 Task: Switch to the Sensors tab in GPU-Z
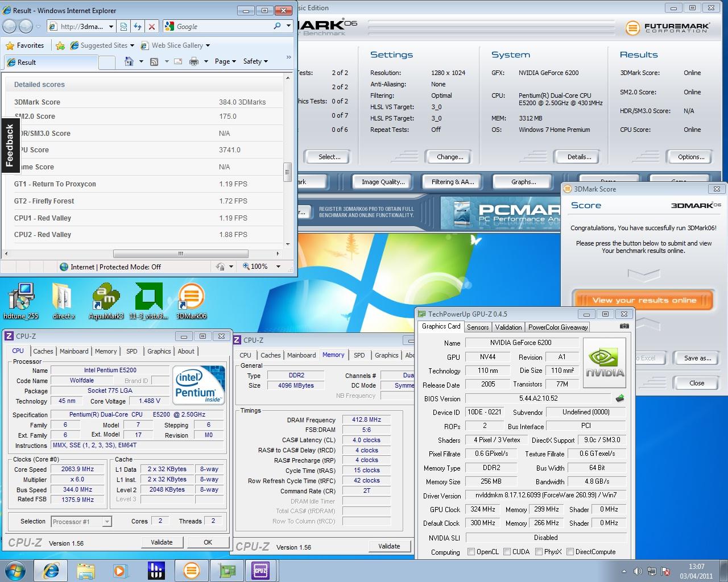478,327
